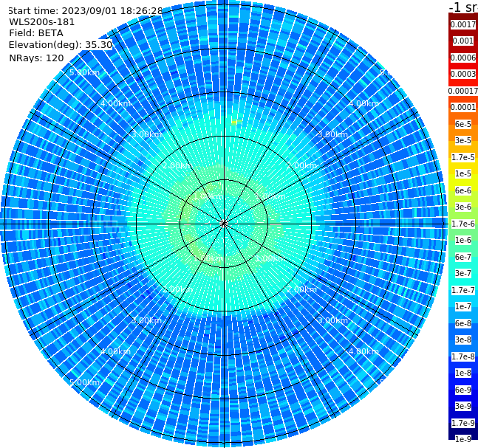Select the 1e-8 colorbar tick label
Viewport: 478px width, 448px height.
coord(463,373)
